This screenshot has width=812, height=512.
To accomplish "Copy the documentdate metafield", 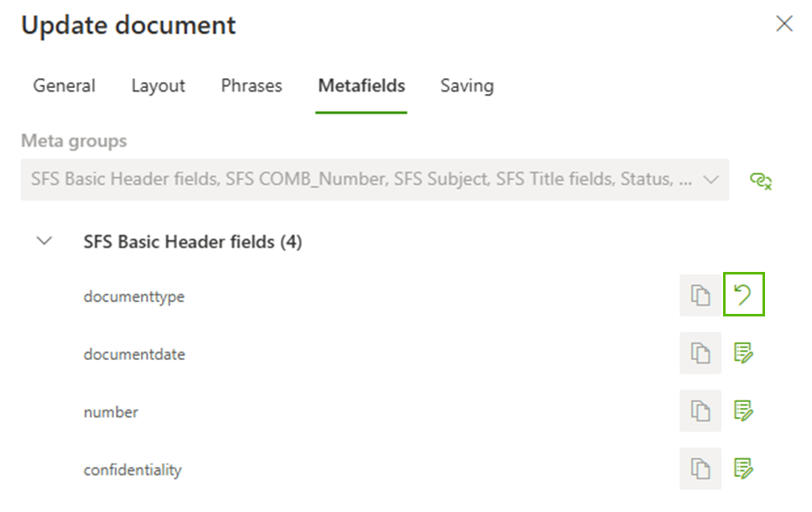I will point(700,353).
